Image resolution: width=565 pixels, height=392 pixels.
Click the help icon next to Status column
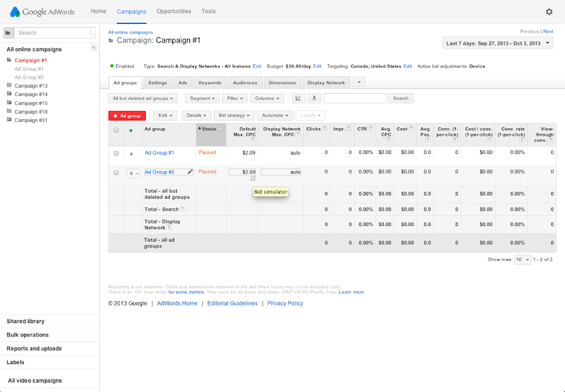220,129
